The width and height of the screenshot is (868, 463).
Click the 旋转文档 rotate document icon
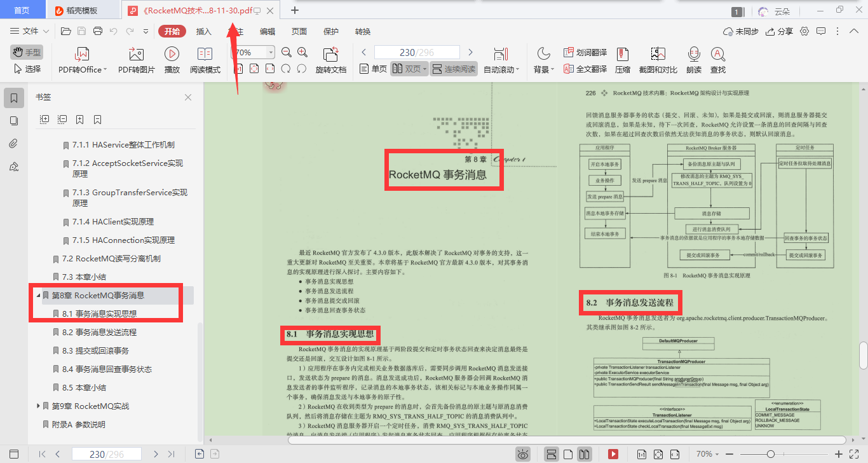(x=330, y=54)
